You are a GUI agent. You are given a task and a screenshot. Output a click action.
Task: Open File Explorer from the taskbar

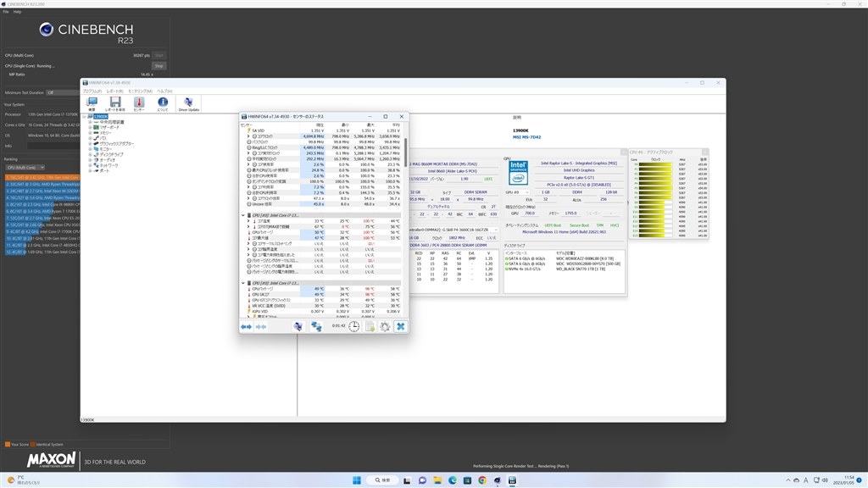coord(437,480)
